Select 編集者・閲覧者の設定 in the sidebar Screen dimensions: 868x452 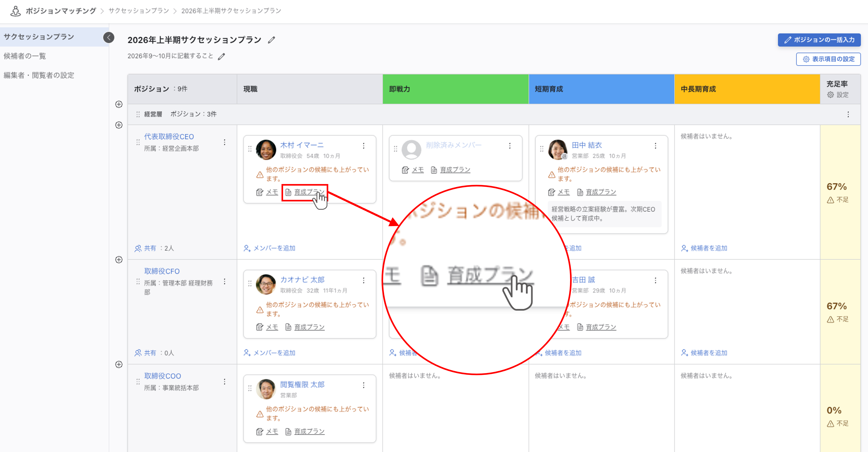(x=39, y=75)
